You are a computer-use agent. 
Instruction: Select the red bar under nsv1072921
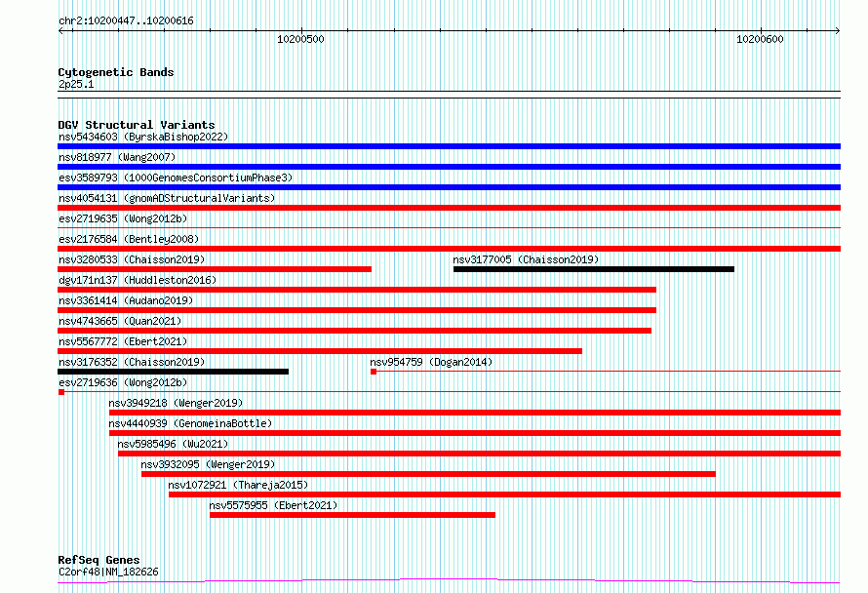[x=505, y=494]
